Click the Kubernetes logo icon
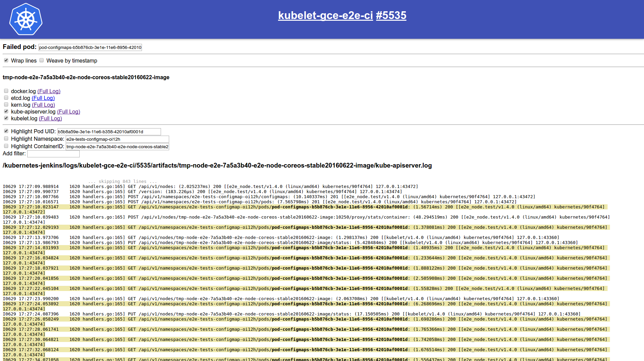This screenshot has width=644, height=361. [26, 19]
